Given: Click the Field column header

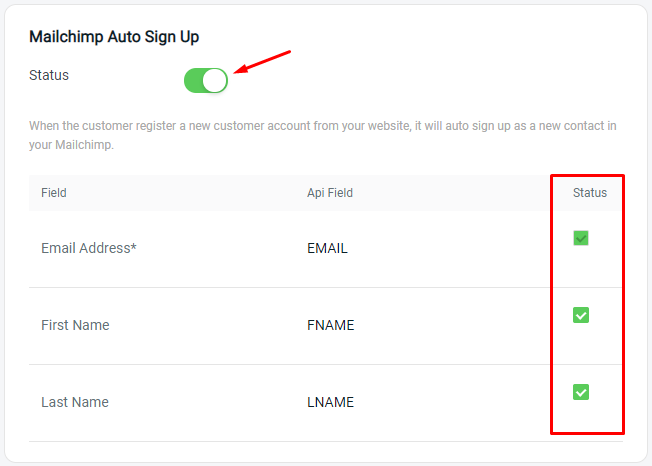Looking at the screenshot, I should click(54, 193).
